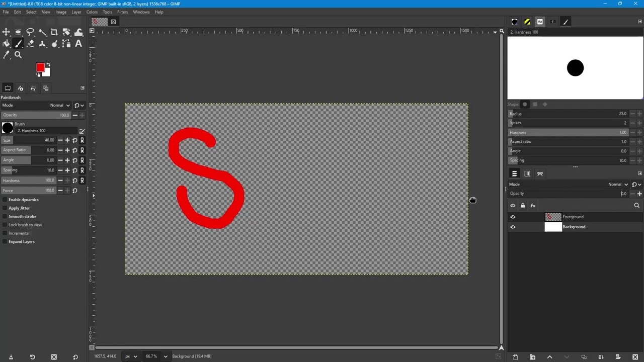Open Tool Options tab configuration menu
The width and height of the screenshot is (644, 362).
[83, 88]
